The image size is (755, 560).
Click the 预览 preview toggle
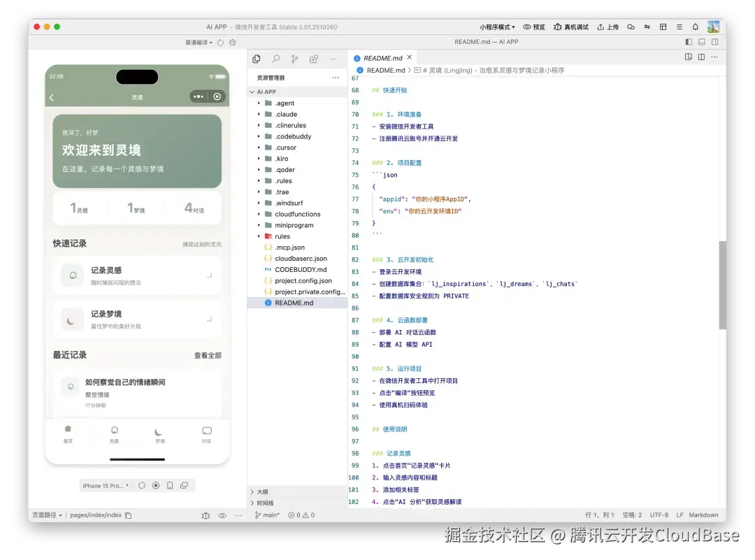[x=533, y=27]
